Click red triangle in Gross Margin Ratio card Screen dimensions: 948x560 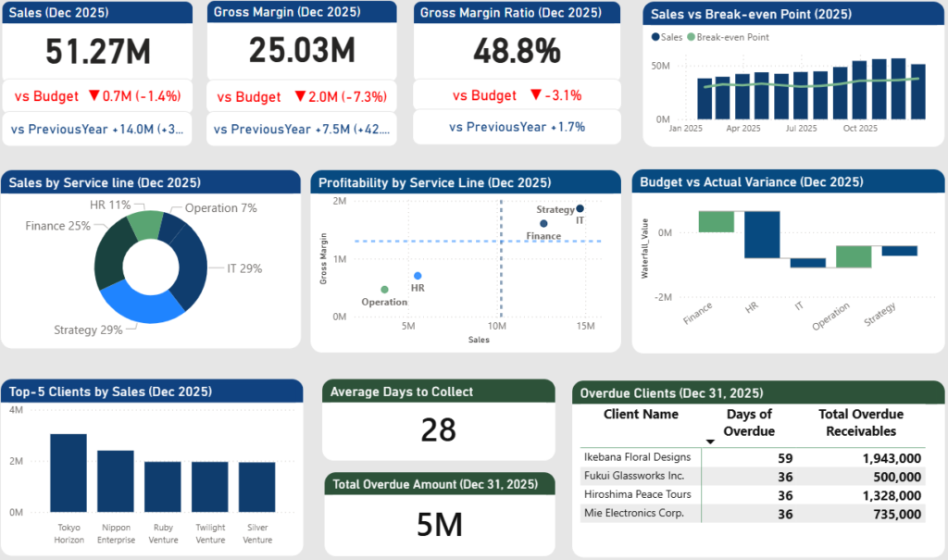point(535,95)
